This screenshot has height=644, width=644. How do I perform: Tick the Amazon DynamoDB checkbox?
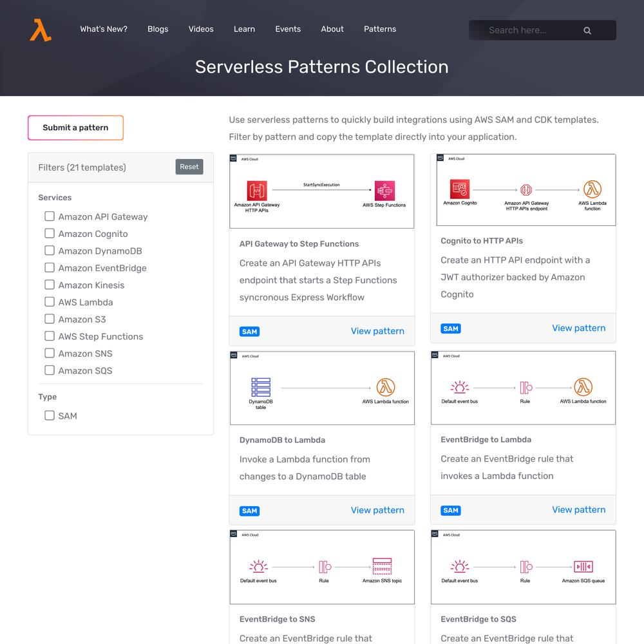[50, 251]
